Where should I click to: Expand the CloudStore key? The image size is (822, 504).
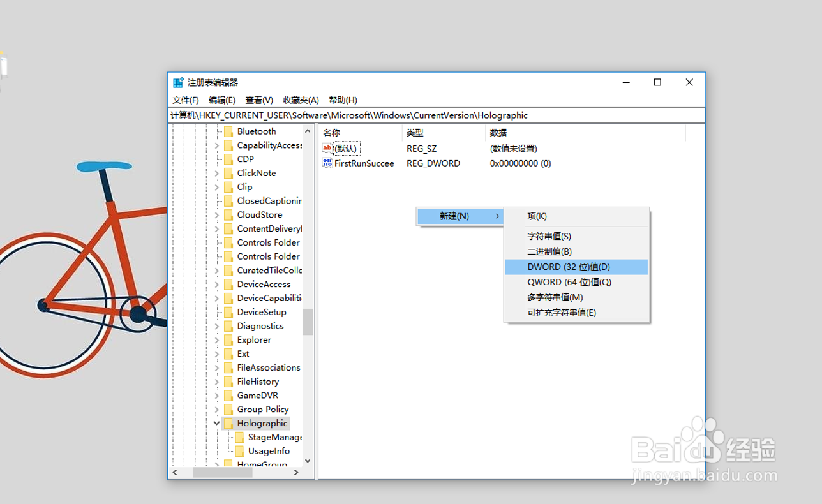click(217, 215)
